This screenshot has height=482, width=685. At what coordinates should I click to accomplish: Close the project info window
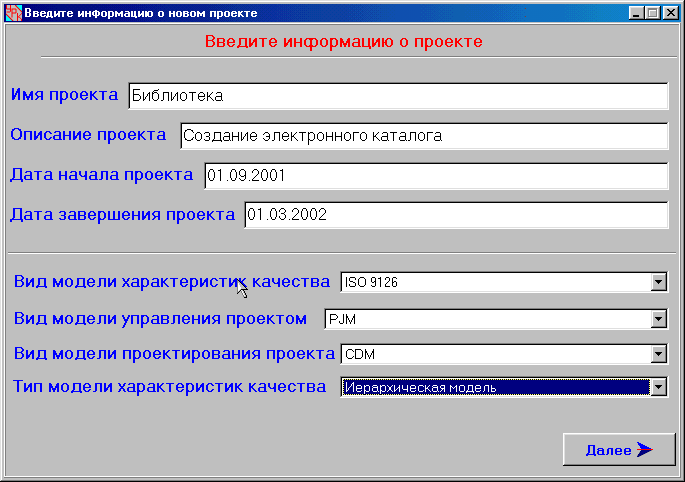click(x=671, y=13)
